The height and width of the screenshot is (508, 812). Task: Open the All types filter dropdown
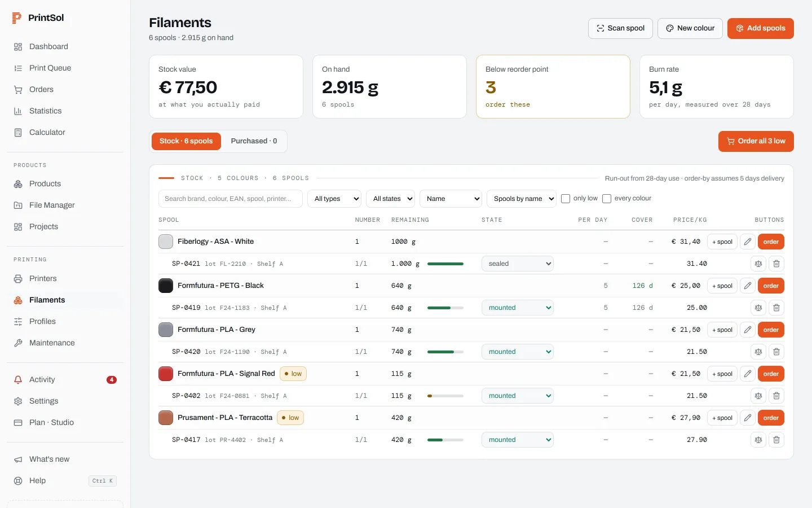point(334,199)
